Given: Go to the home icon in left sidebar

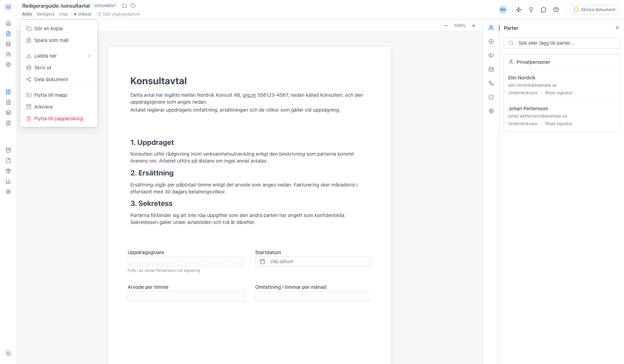Looking at the screenshot, I should coord(8,23).
